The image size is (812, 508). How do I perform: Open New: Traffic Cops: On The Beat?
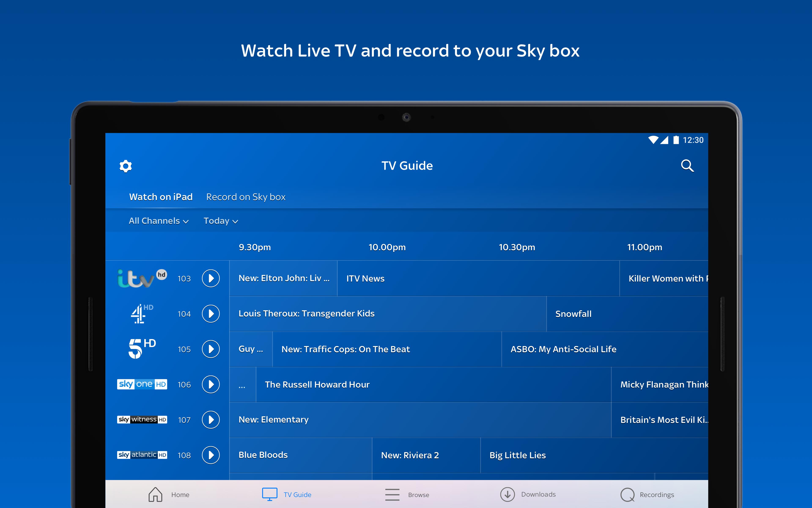(x=387, y=349)
